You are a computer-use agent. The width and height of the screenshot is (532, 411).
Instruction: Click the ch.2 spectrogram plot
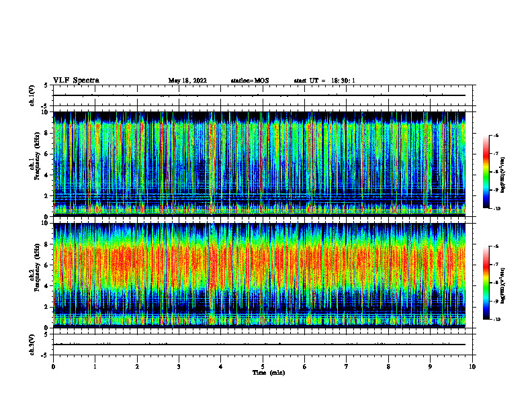[x=259, y=275]
